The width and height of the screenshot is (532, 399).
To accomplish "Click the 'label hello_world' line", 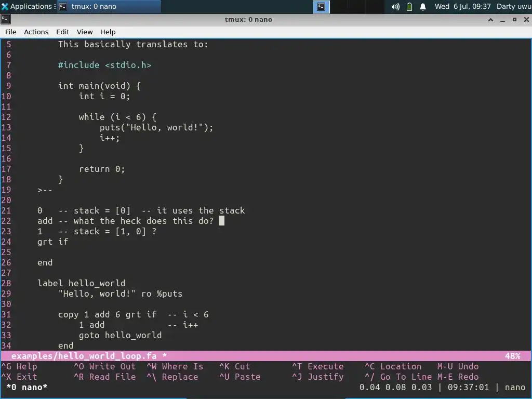I will (82, 283).
